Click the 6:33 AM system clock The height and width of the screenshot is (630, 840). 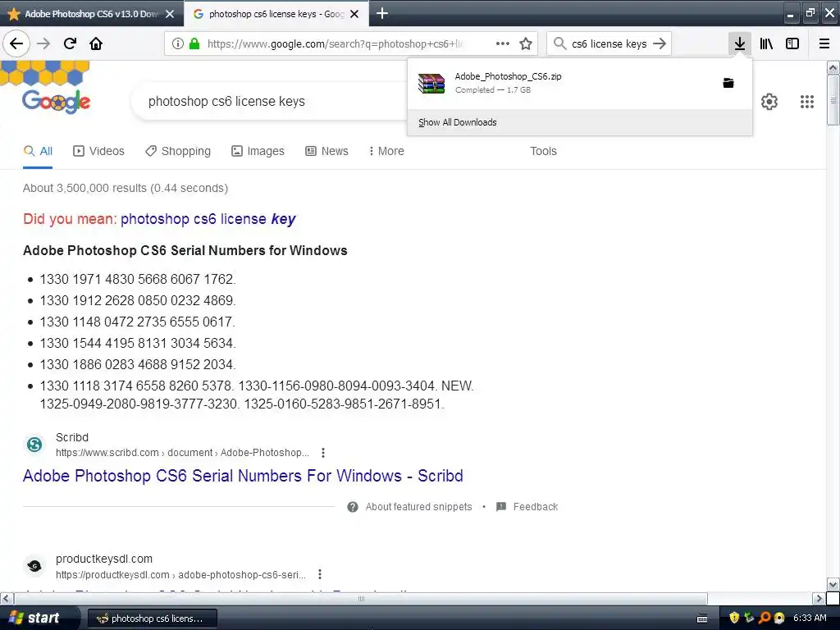810,618
